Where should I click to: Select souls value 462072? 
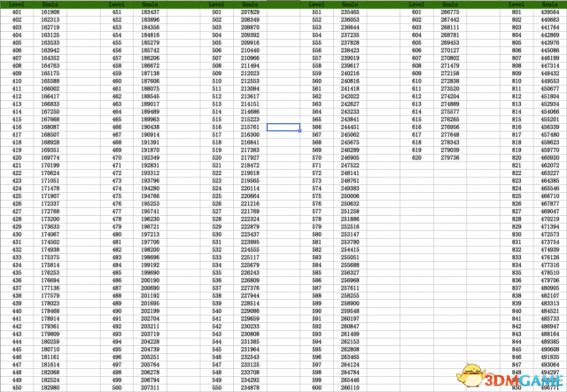(549, 165)
